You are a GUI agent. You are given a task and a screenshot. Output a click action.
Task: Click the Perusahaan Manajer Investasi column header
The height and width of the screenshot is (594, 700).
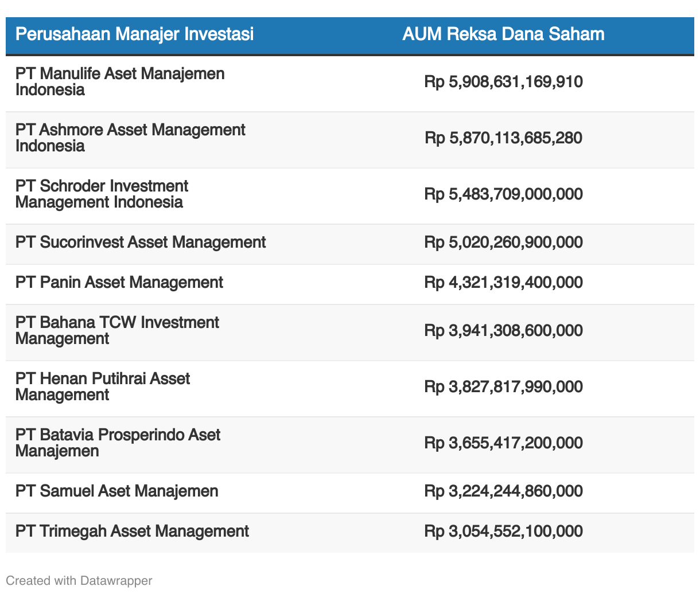[x=134, y=34]
